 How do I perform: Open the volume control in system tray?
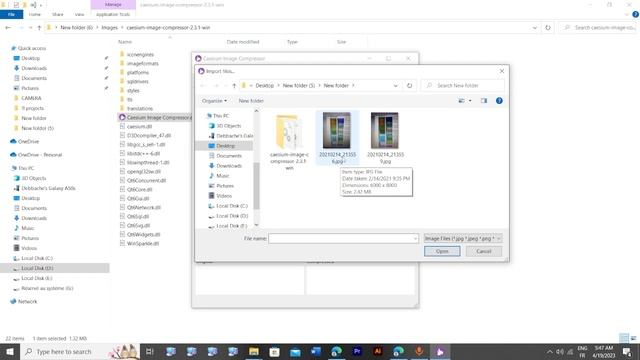pos(560,352)
